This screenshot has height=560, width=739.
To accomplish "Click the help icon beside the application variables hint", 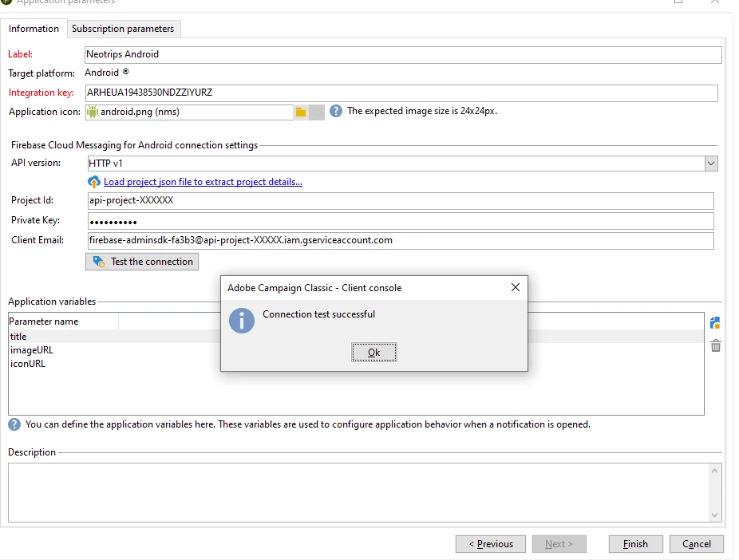I will pos(14,424).
